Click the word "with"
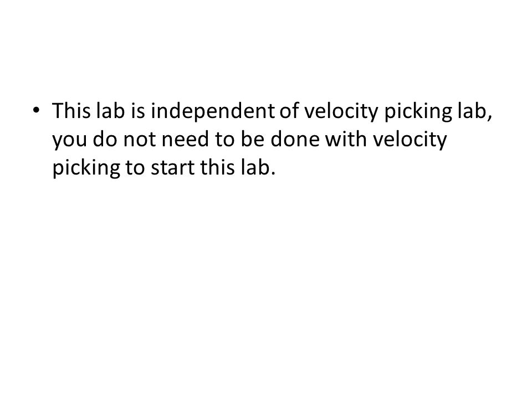Viewport: 532px width, 399px height. click(346, 139)
